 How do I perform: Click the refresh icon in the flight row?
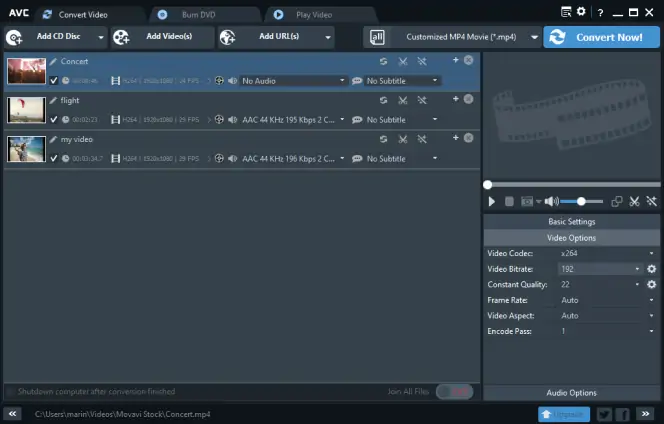coord(383,100)
